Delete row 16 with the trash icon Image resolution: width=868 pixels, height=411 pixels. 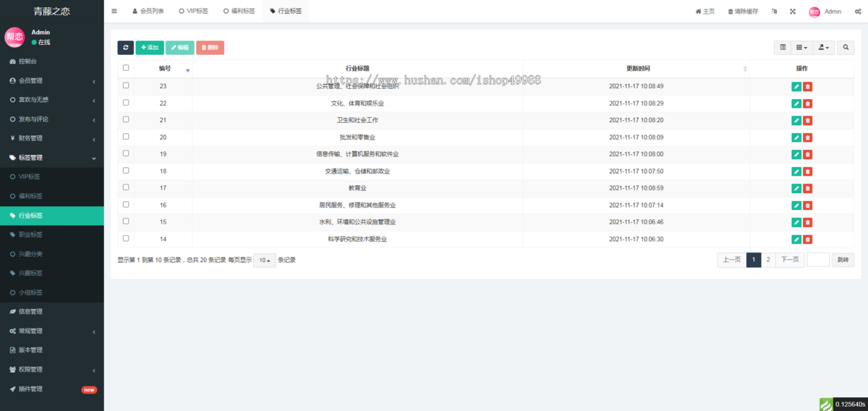pos(808,205)
